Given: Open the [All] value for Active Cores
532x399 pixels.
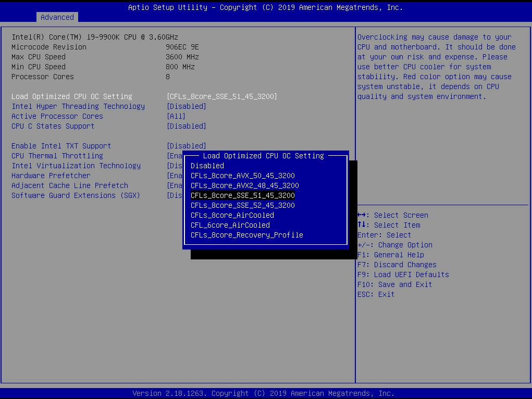Looking at the screenshot, I should [x=176, y=116].
